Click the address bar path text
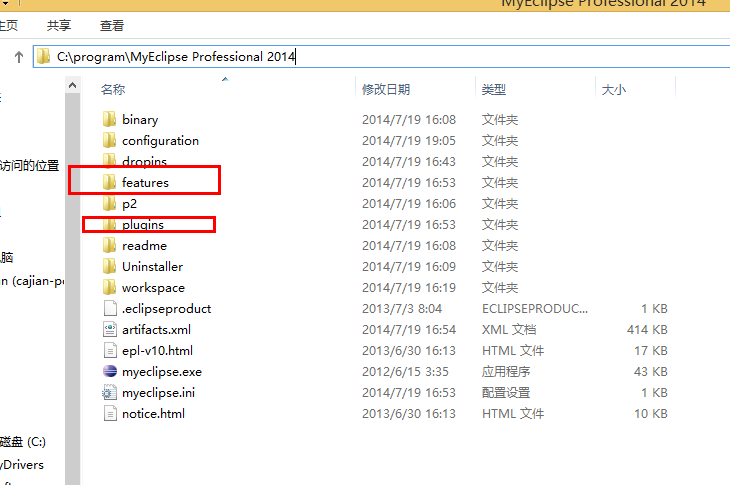The height and width of the screenshot is (485, 730). tap(176, 57)
